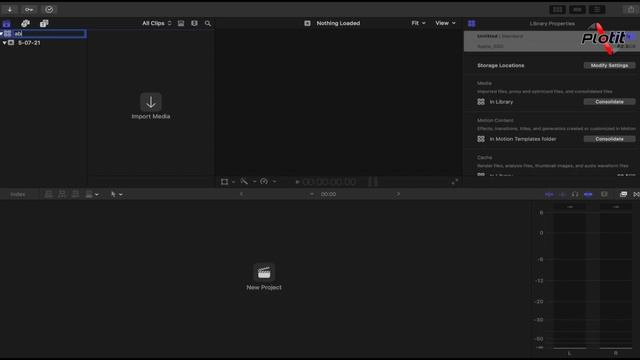This screenshot has width=640, height=360.
Task: Show the Libraries sidebar
Action: (x=7, y=23)
